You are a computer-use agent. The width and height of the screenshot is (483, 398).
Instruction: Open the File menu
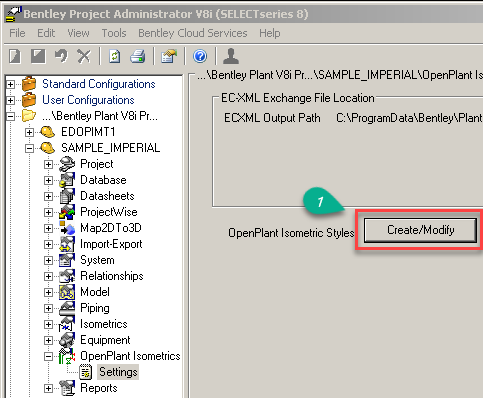[17, 33]
